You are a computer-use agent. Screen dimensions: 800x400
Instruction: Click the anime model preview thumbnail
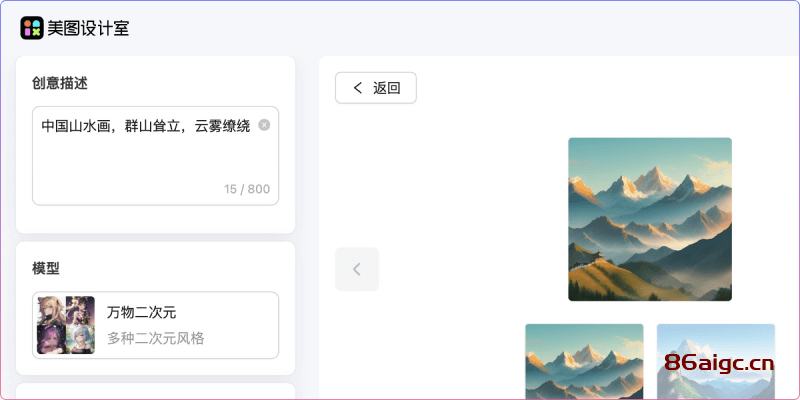pos(66,325)
